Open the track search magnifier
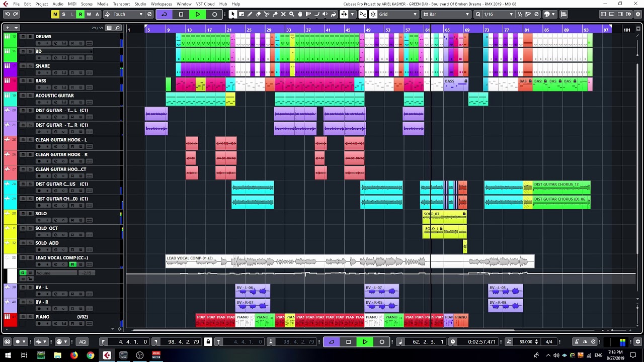Viewport: 644px width, 362px height. [x=118, y=28]
